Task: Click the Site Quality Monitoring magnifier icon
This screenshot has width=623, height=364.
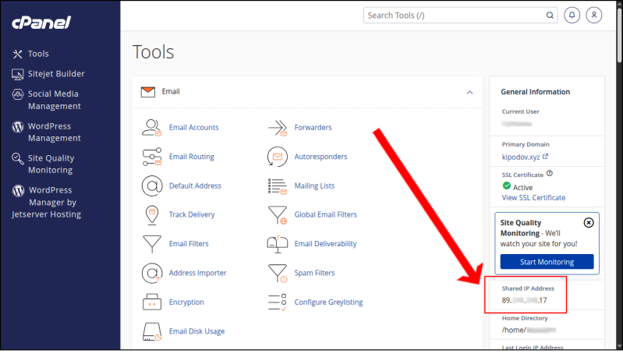Action: click(x=17, y=158)
